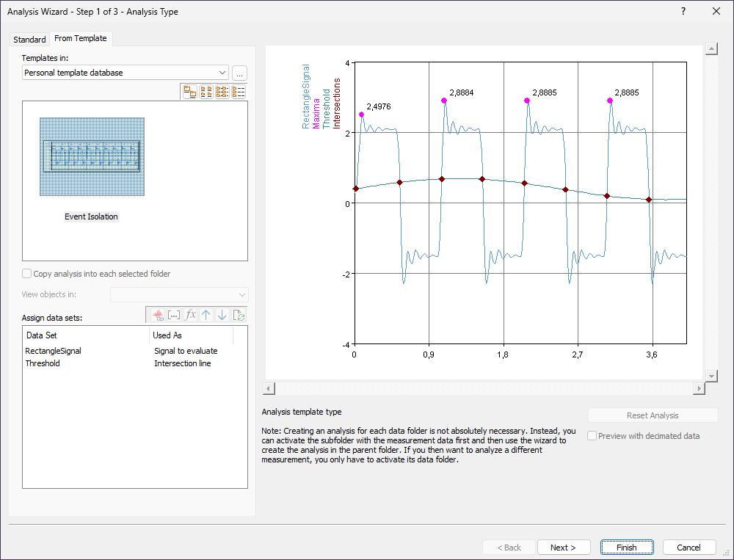
Task: Click the help question mark in title bar
Action: [683, 11]
